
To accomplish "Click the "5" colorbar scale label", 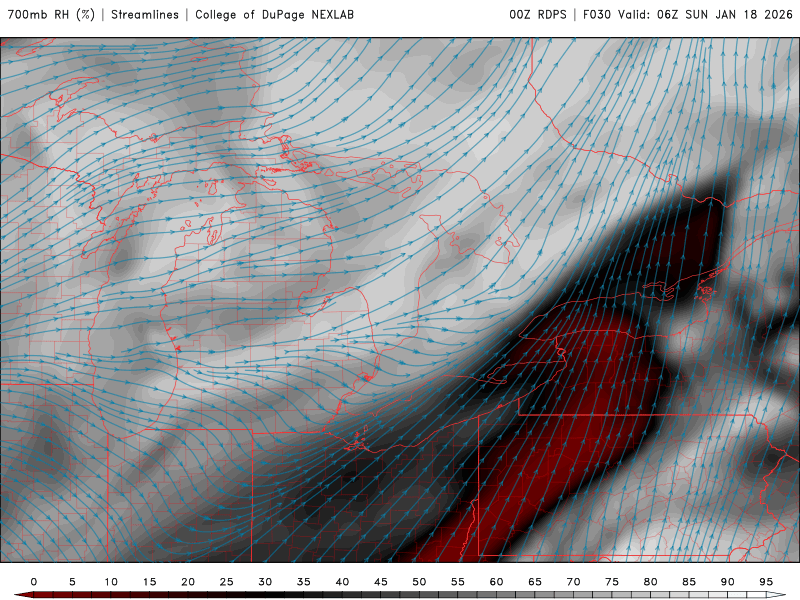I will pyautogui.click(x=72, y=582).
